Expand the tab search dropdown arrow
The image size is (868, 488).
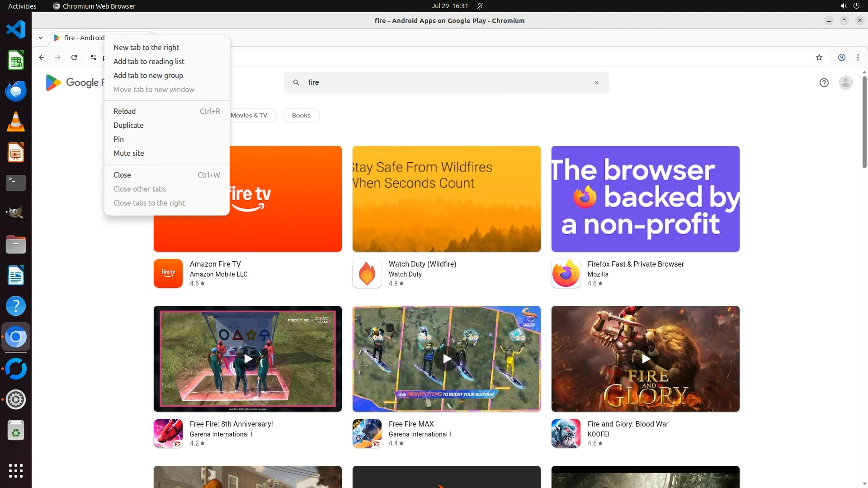tap(41, 38)
